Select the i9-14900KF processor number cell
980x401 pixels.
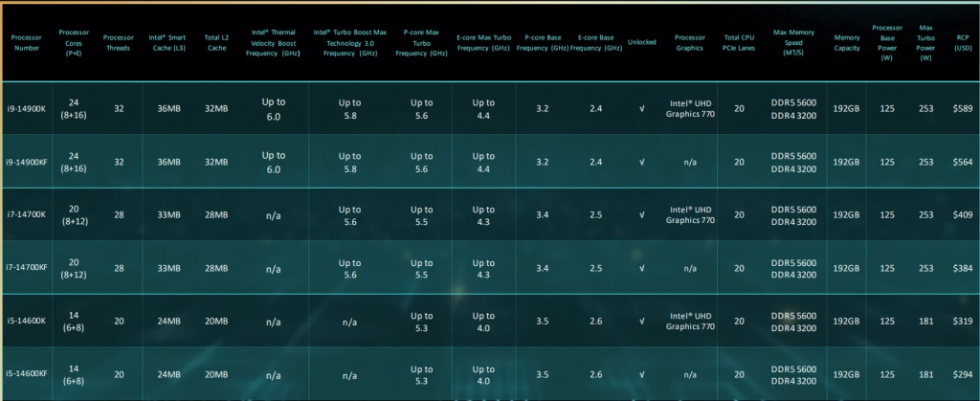(26, 162)
